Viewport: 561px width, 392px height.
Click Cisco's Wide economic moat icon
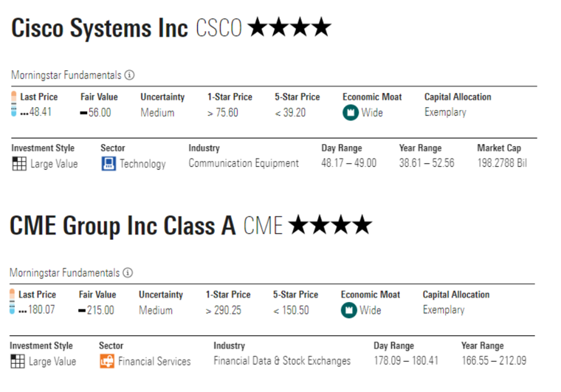pyautogui.click(x=350, y=113)
